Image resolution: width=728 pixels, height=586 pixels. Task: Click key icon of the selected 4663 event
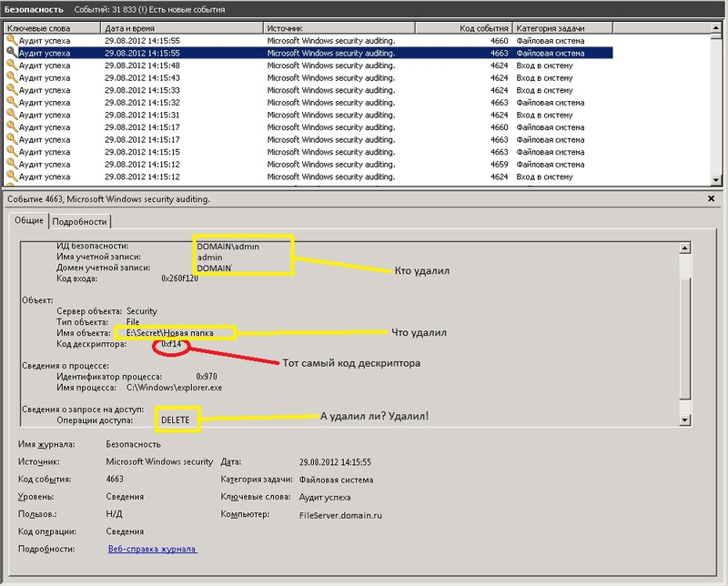(12, 54)
